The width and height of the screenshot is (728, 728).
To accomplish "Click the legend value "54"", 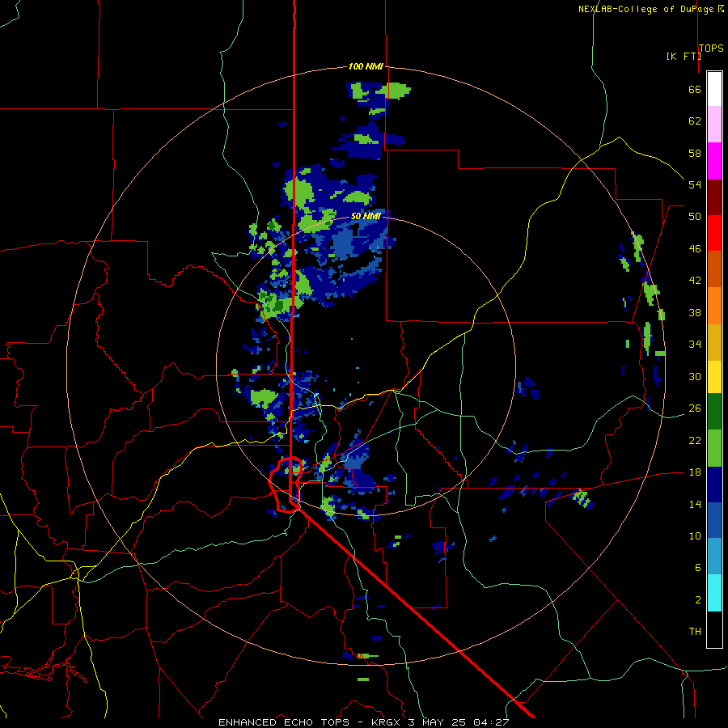I will [695, 184].
